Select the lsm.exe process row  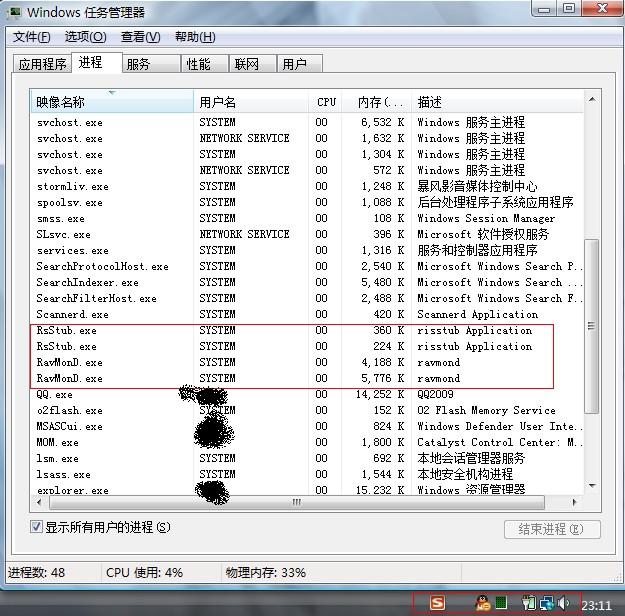pyautogui.click(x=307, y=458)
